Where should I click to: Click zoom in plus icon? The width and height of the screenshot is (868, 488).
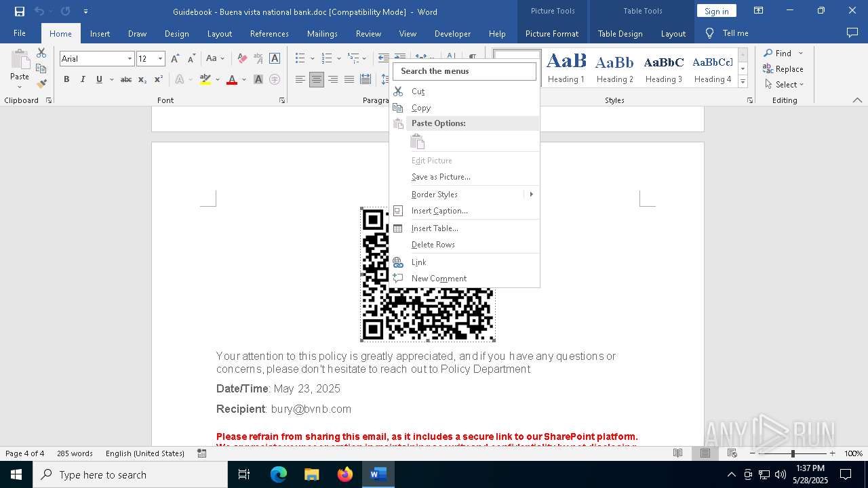pos(833,453)
